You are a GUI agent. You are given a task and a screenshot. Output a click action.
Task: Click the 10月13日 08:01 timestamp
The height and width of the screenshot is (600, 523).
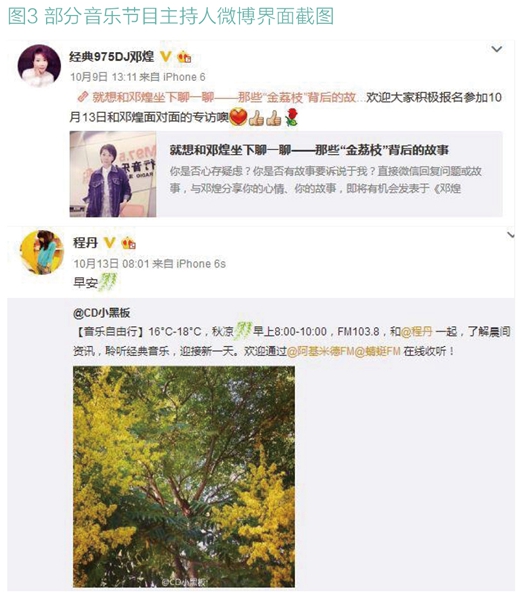(x=111, y=264)
